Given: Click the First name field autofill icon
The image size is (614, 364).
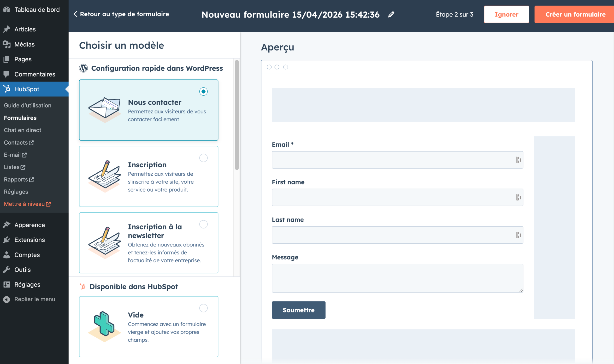Looking at the screenshot, I should (518, 197).
